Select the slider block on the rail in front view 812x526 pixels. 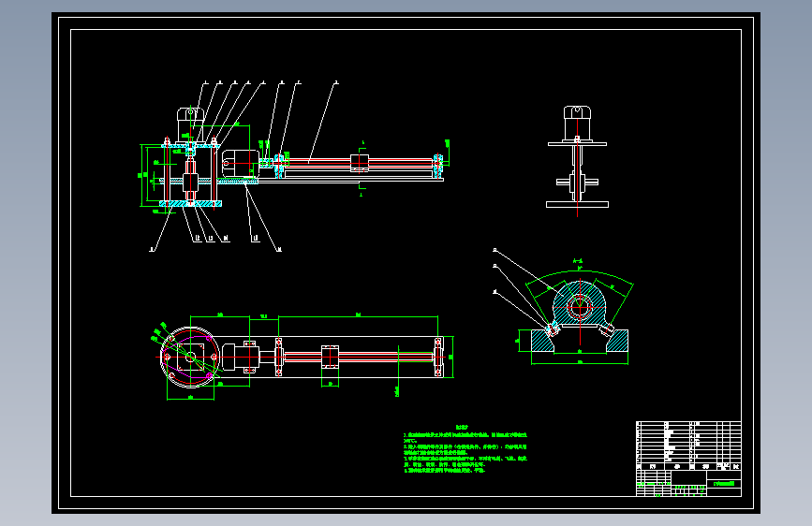[x=360, y=163]
